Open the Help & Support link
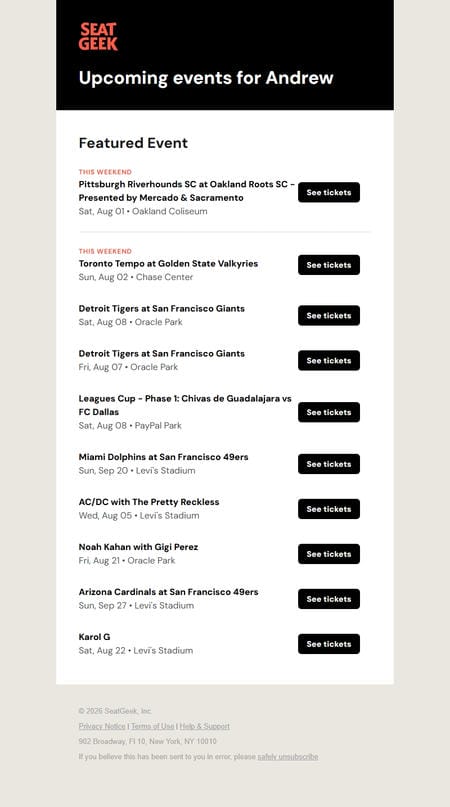 click(x=204, y=726)
